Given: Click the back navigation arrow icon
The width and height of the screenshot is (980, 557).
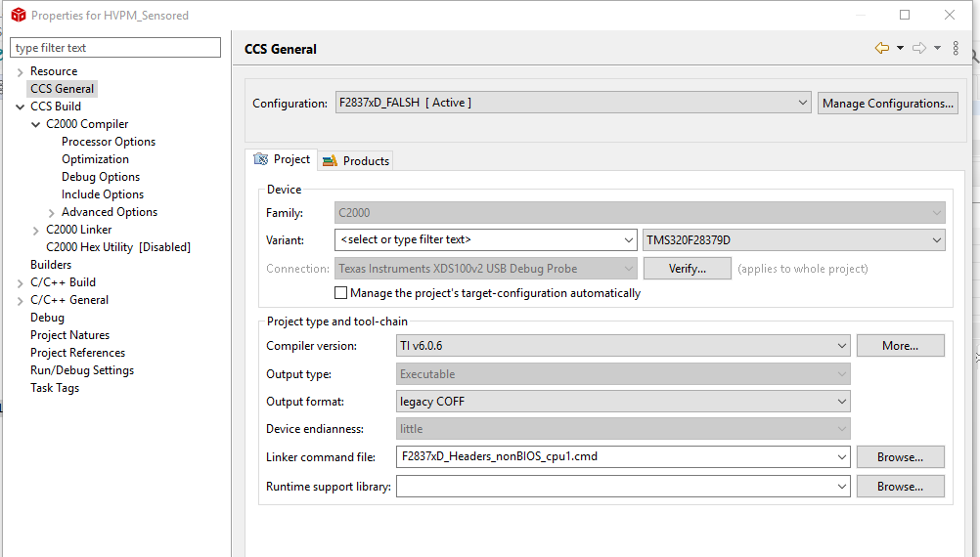Looking at the screenshot, I should pyautogui.click(x=882, y=48).
